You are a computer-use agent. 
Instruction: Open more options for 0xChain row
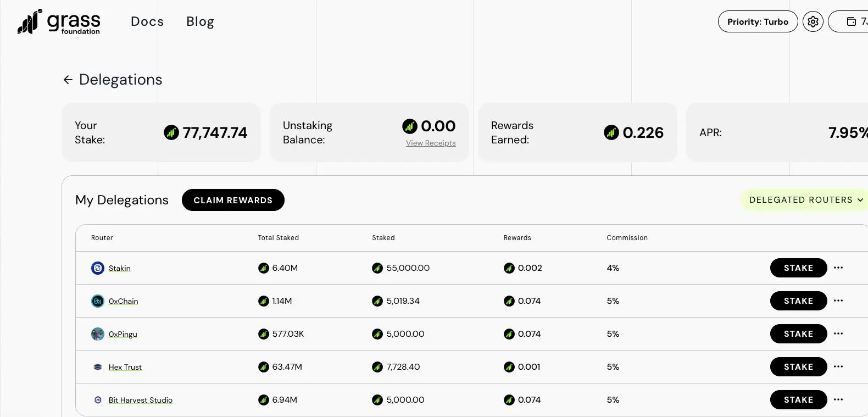point(838,301)
